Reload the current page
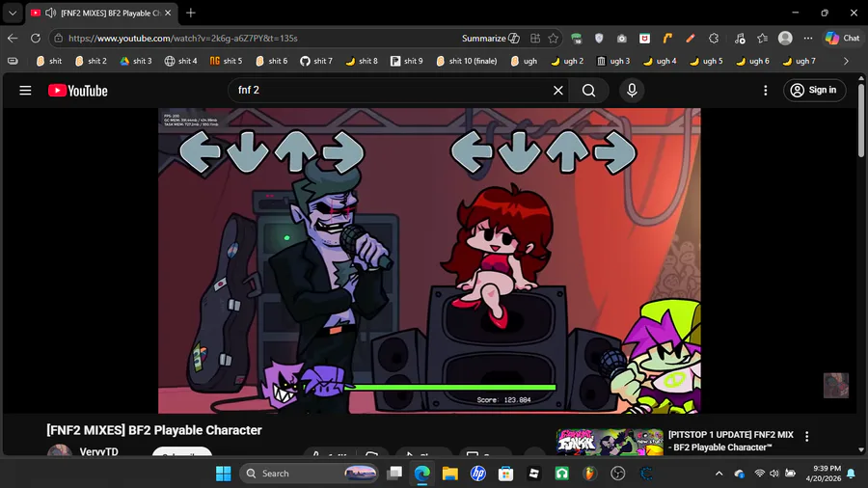The image size is (868, 488). pos(36,39)
